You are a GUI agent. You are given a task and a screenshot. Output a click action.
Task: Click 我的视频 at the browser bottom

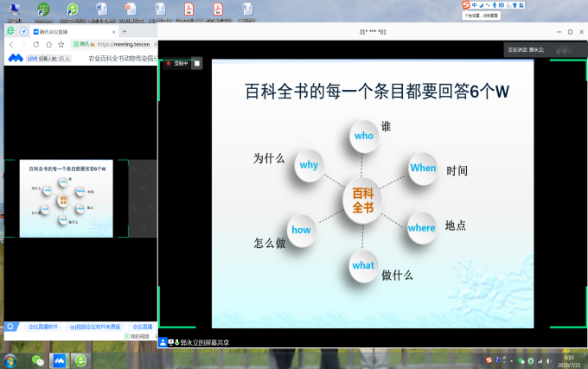(138, 335)
